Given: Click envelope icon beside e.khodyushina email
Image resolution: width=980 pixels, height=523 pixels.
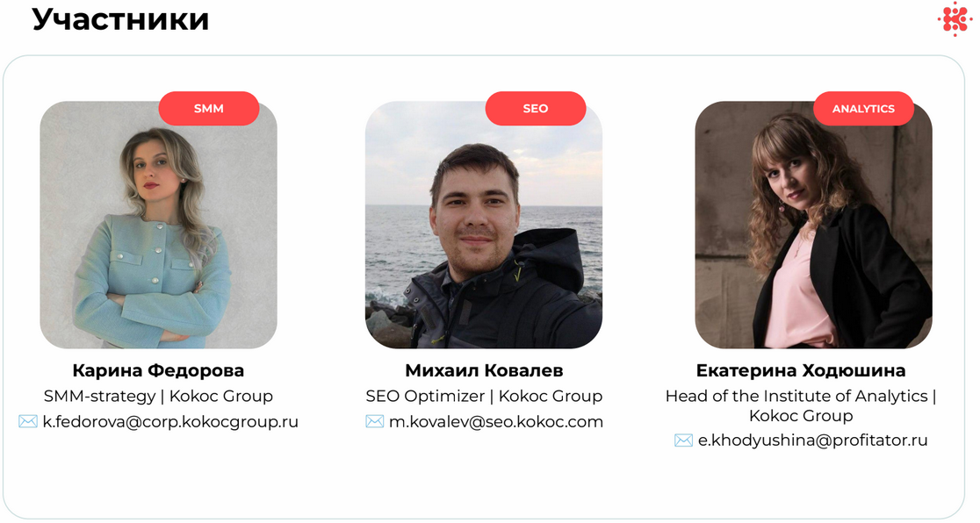Looking at the screenshot, I should [x=684, y=441].
